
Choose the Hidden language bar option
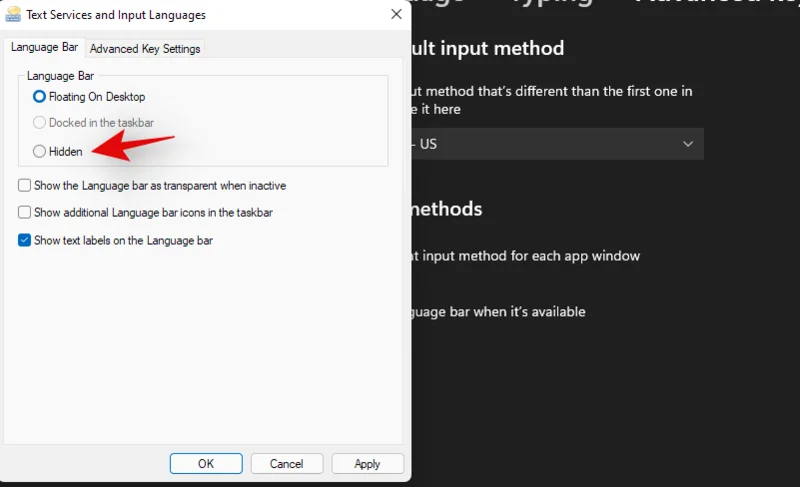[39, 151]
